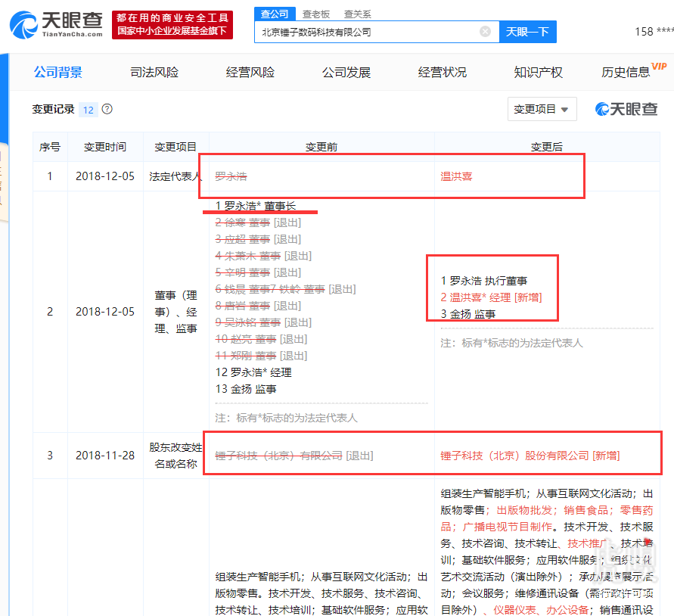Open the 经营状况 navigation tab
Screen dimensions: 674x616
coord(443,72)
